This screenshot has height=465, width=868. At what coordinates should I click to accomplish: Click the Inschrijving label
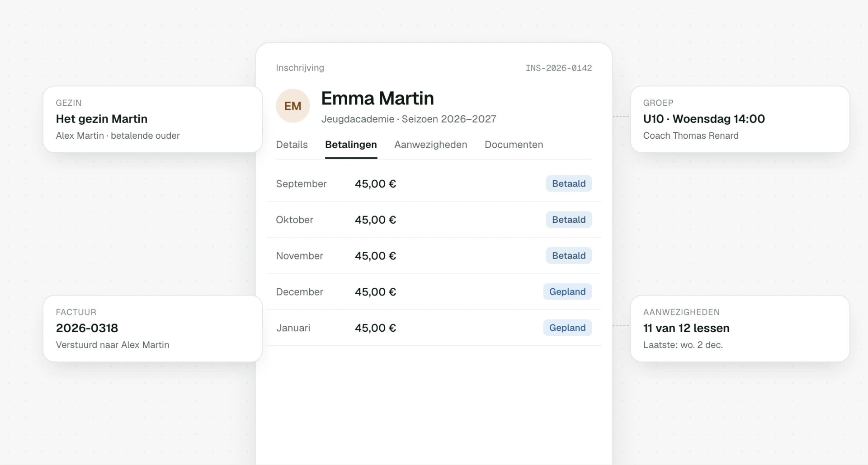(x=300, y=68)
